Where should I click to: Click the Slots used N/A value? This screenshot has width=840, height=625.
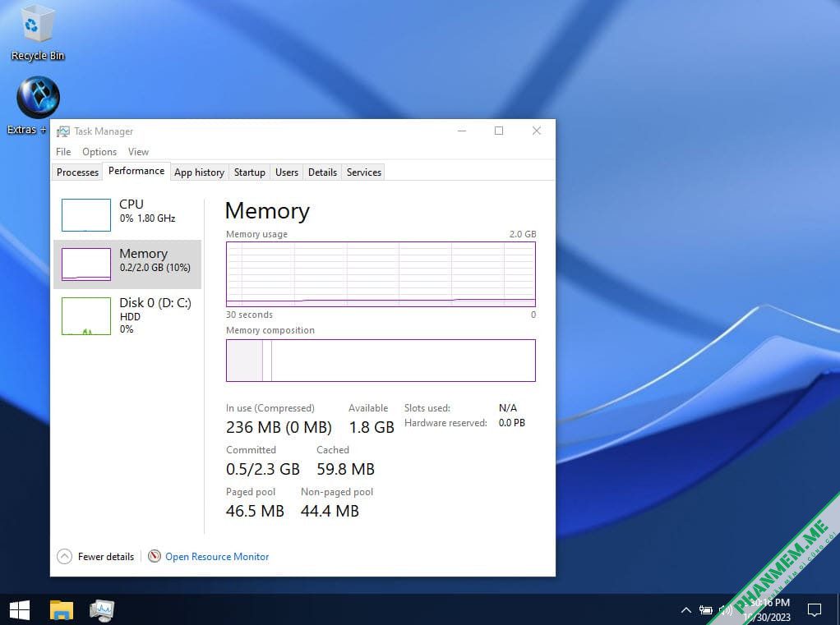pos(508,408)
